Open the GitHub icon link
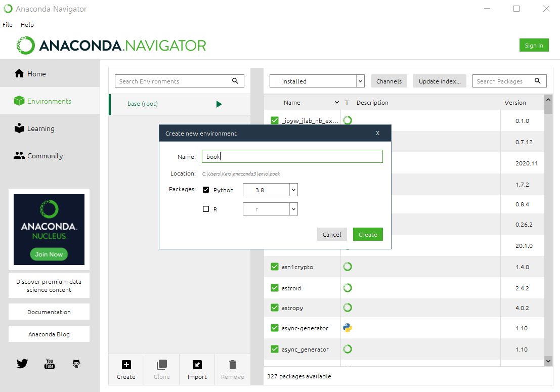The width and height of the screenshot is (560, 392). click(76, 364)
